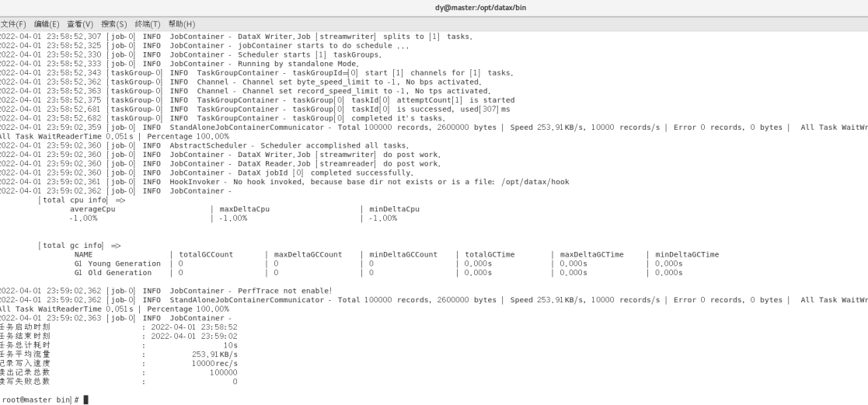
Task: Click the 'Scheduler accomplished all tasks.' log text
Action: (x=333, y=145)
